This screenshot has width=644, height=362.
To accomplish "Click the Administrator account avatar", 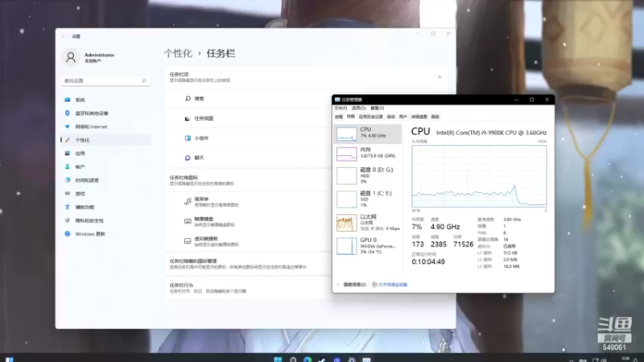I will pos(71,57).
